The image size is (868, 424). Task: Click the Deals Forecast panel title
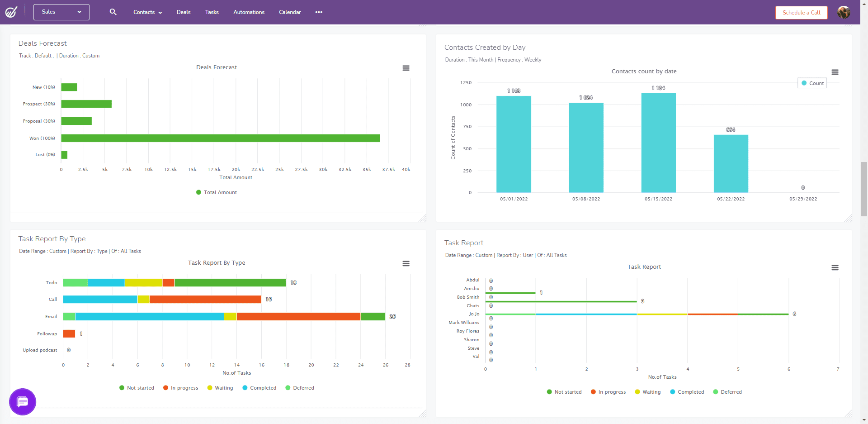(x=42, y=43)
